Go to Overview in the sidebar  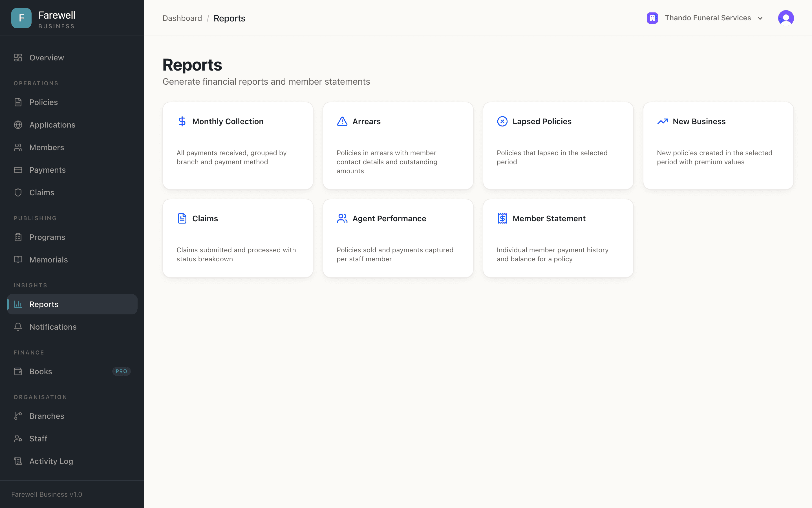(72, 58)
